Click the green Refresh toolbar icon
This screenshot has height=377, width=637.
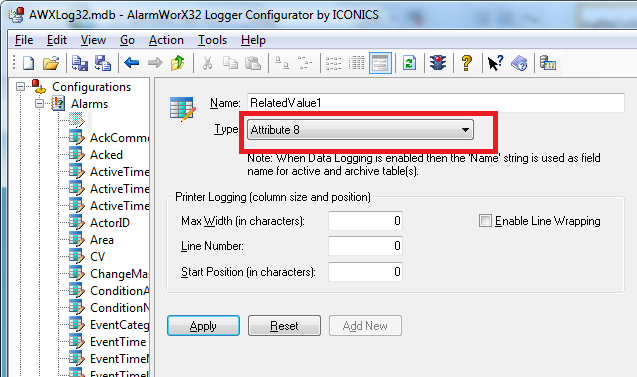pyautogui.click(x=409, y=63)
